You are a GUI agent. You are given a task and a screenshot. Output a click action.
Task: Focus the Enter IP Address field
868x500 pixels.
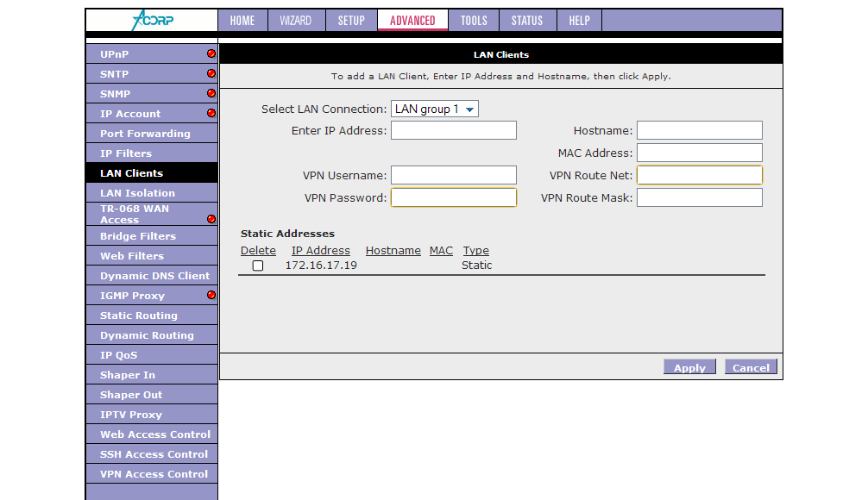(454, 130)
